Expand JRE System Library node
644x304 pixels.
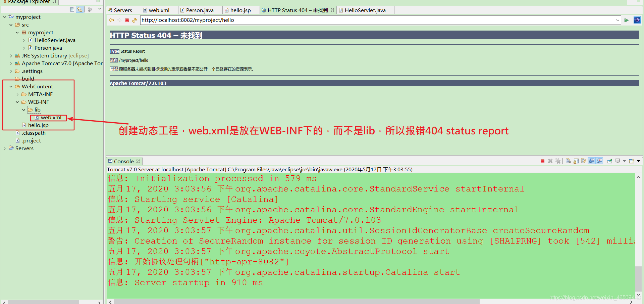pyautogui.click(x=11, y=56)
